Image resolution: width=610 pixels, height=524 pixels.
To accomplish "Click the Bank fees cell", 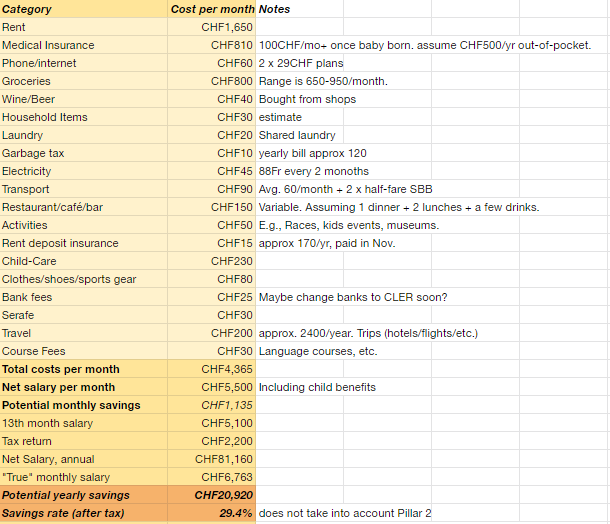I will coord(84,297).
